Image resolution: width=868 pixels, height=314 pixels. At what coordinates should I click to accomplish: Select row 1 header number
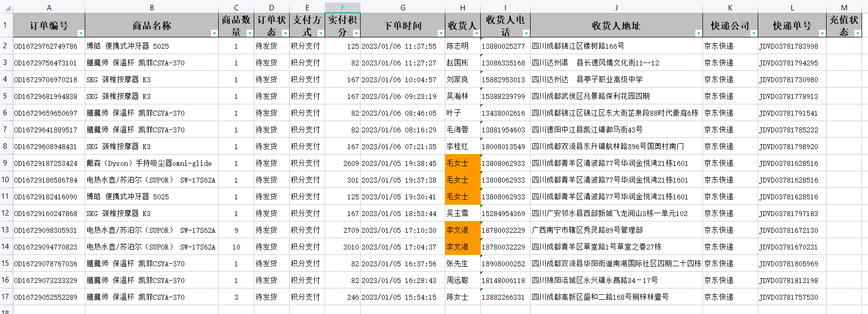(x=5, y=25)
